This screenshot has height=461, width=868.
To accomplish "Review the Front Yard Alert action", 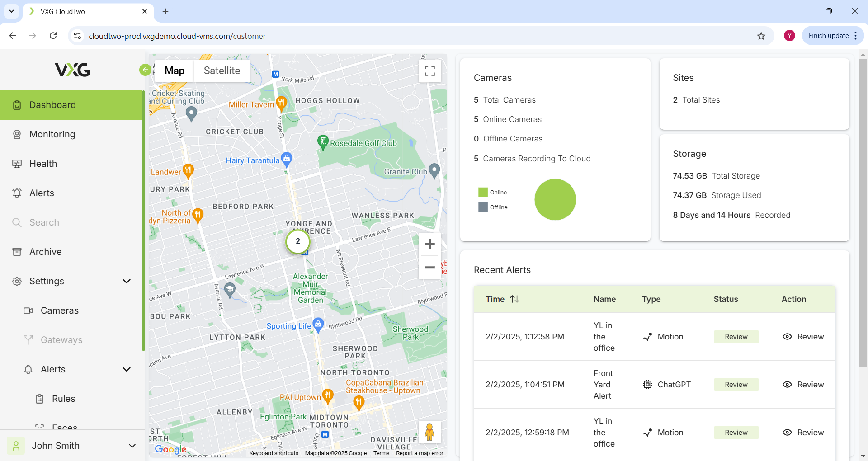I will (x=803, y=385).
